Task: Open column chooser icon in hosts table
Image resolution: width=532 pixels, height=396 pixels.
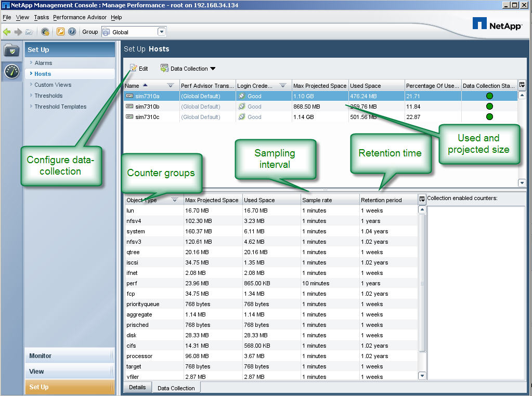Action: tap(522, 85)
